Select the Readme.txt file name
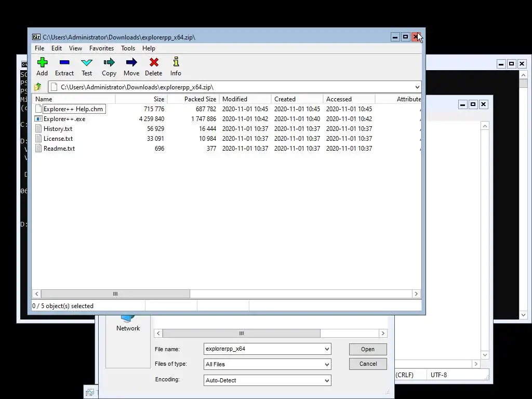Viewport: 532px width, 399px height. tap(59, 148)
